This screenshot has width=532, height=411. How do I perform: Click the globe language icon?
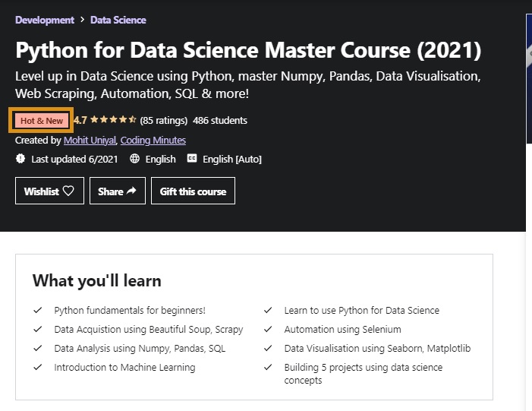(x=134, y=160)
